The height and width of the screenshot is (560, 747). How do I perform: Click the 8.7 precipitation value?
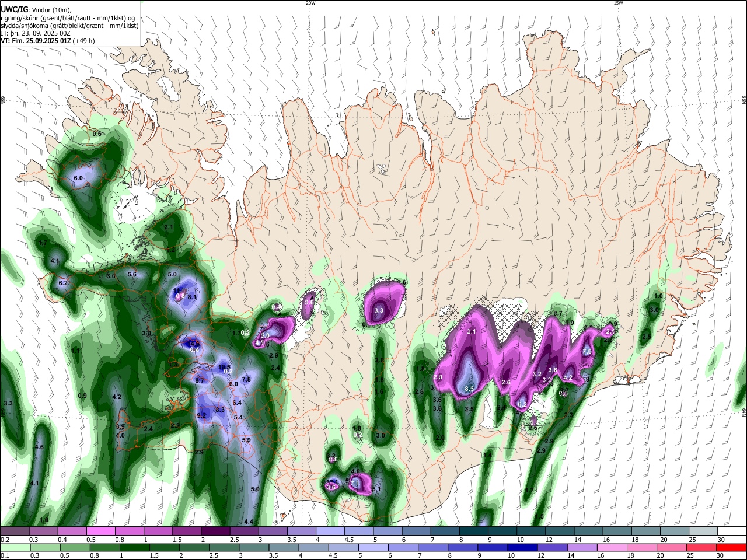coord(199,380)
